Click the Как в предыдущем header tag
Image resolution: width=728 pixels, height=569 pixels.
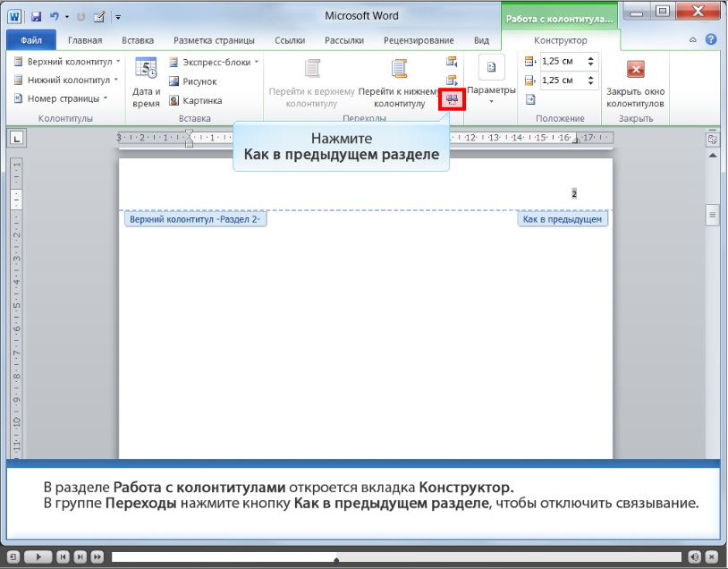(x=563, y=219)
